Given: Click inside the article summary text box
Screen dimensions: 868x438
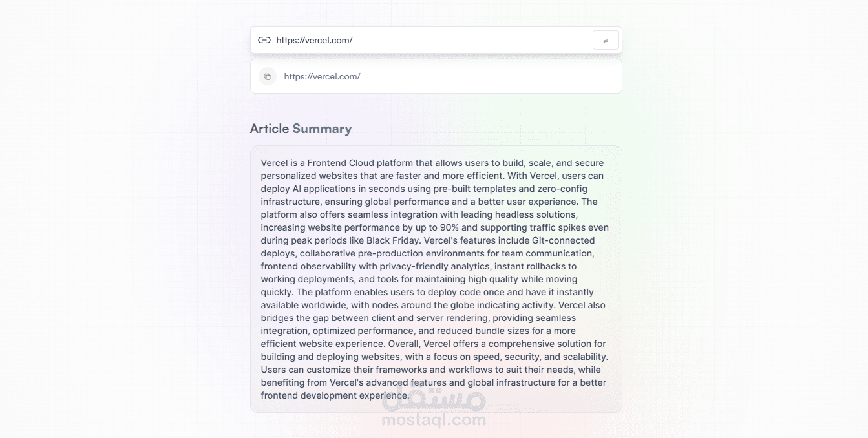Looking at the screenshot, I should (x=436, y=279).
